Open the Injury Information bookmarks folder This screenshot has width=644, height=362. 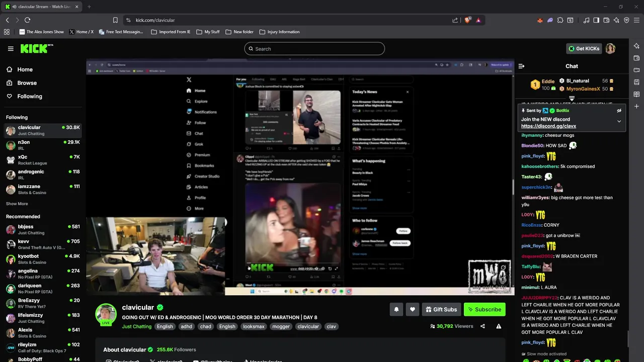279,32
